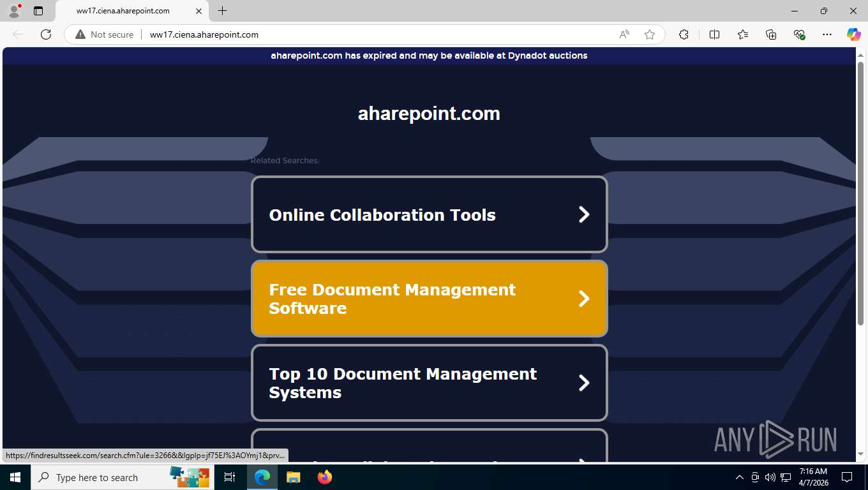The width and height of the screenshot is (868, 490).
Task: Click chevron on Free Document Management Software card
Action: (584, 299)
